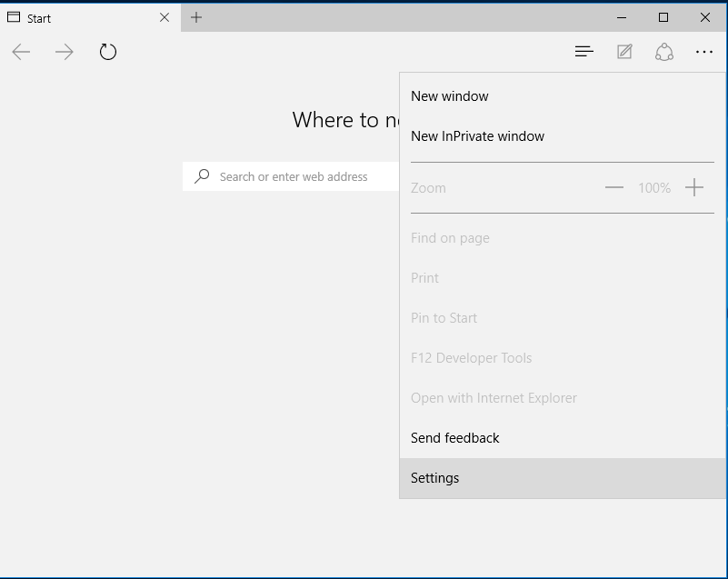The height and width of the screenshot is (579, 728).
Task: Open the Hub favorites icon
Action: point(584,52)
